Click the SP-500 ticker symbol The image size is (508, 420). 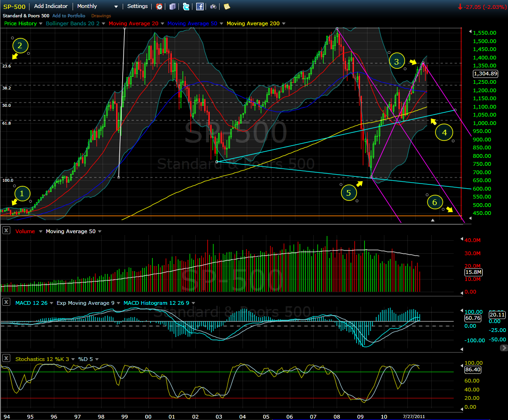tap(14, 7)
